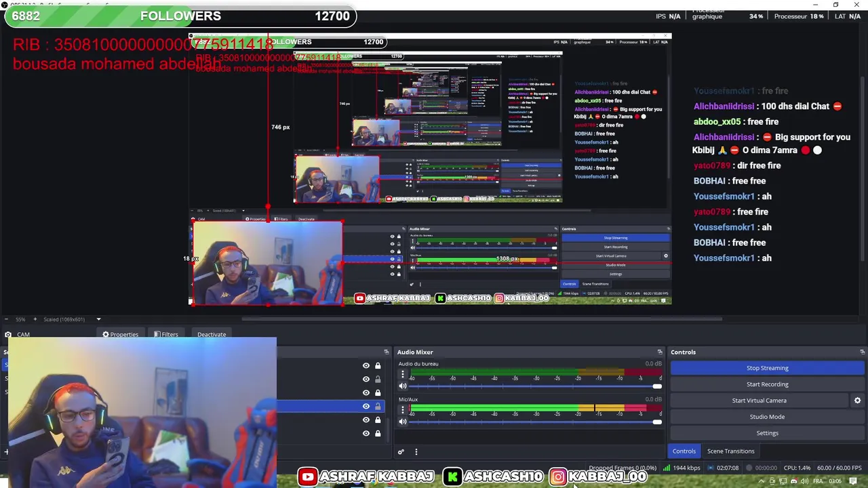This screenshot has width=868, height=488.
Task: Open the Mic/Aux three-dot options menu
Action: pyautogui.click(x=403, y=410)
